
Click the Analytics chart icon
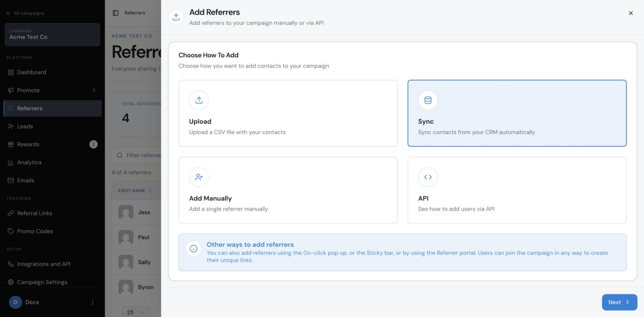coord(11,163)
